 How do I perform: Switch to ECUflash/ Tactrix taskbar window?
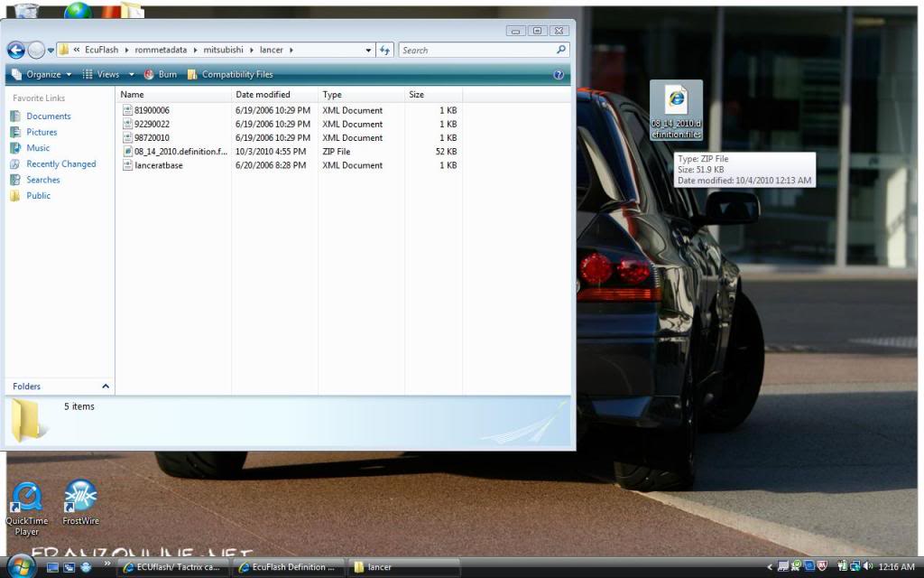click(172, 567)
